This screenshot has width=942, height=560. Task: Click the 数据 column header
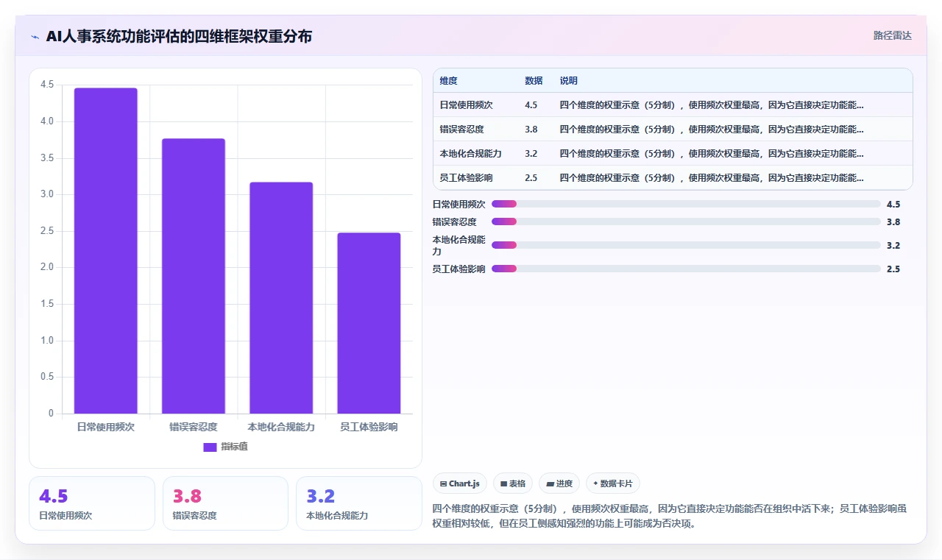(x=534, y=80)
